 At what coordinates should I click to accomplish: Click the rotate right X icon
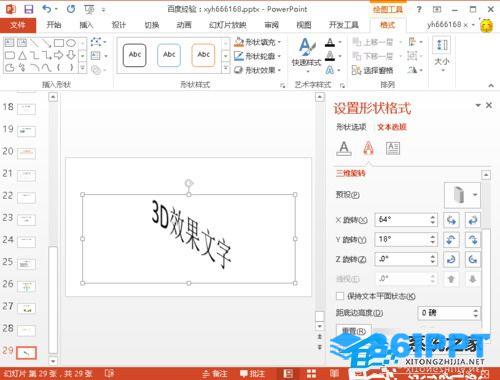(x=473, y=220)
